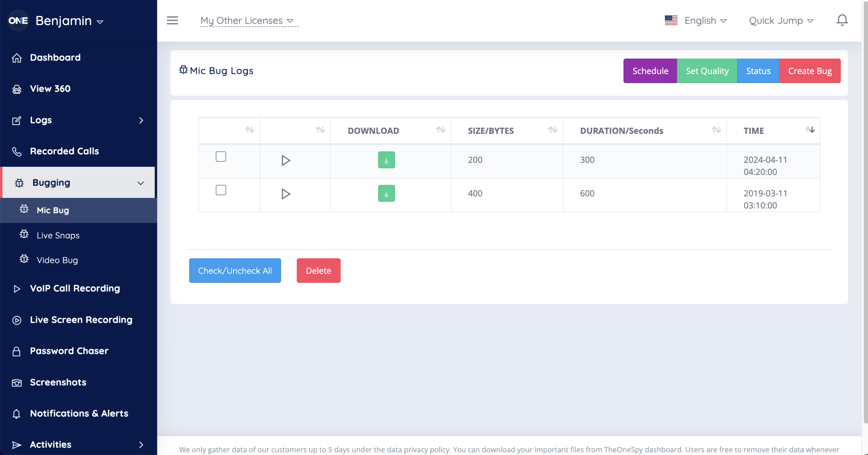Screen dimensions: 868x455
Task: Check the box for the 400 bytes row
Action: pyautogui.click(x=221, y=190)
